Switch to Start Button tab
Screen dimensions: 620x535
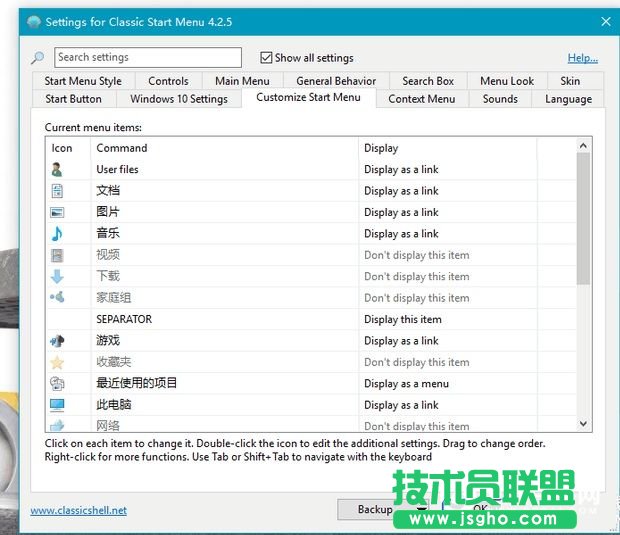tap(74, 99)
